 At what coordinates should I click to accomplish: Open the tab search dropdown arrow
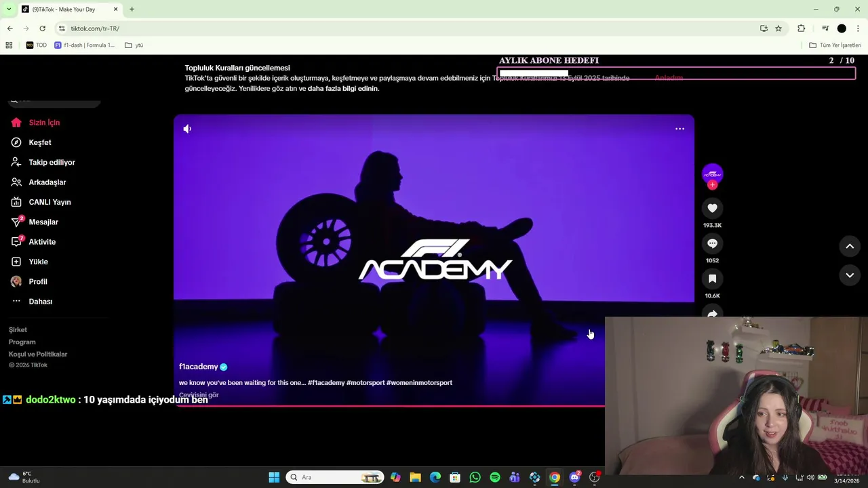(8, 9)
